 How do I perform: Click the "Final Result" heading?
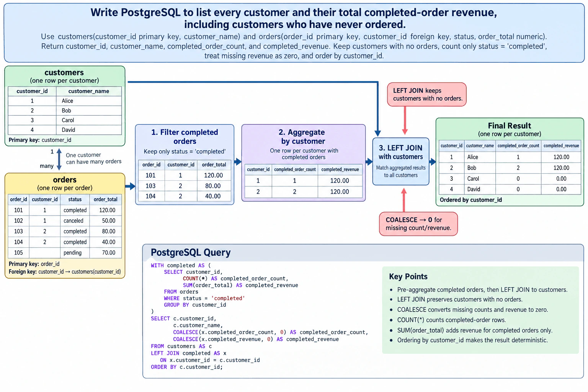[509, 126]
